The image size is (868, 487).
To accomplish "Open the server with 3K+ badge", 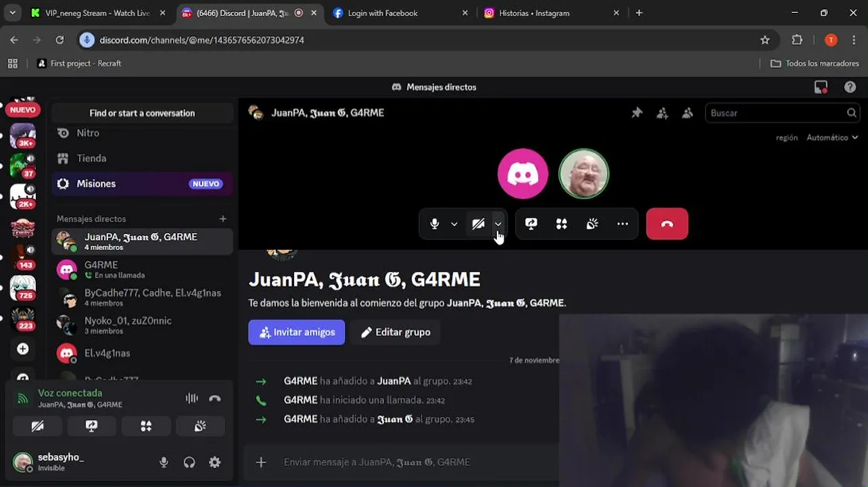I will click(x=23, y=136).
